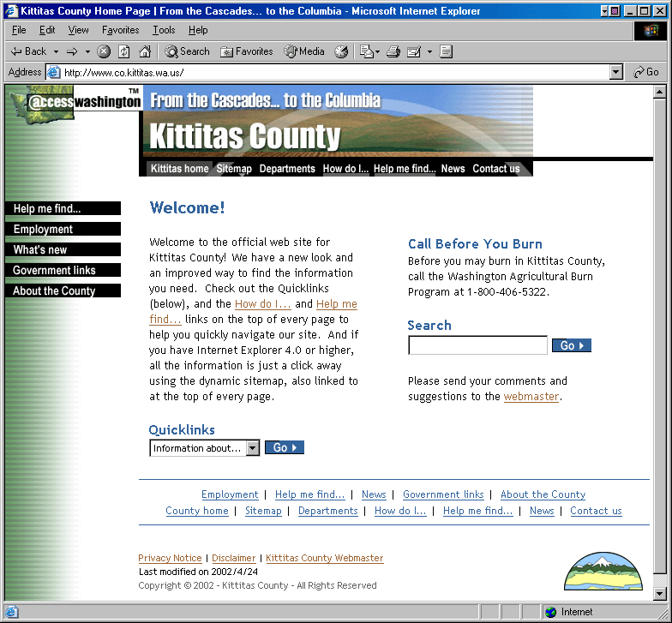Select the Sitemap nav tab
Screen dimensions: 672x623
click(x=234, y=168)
